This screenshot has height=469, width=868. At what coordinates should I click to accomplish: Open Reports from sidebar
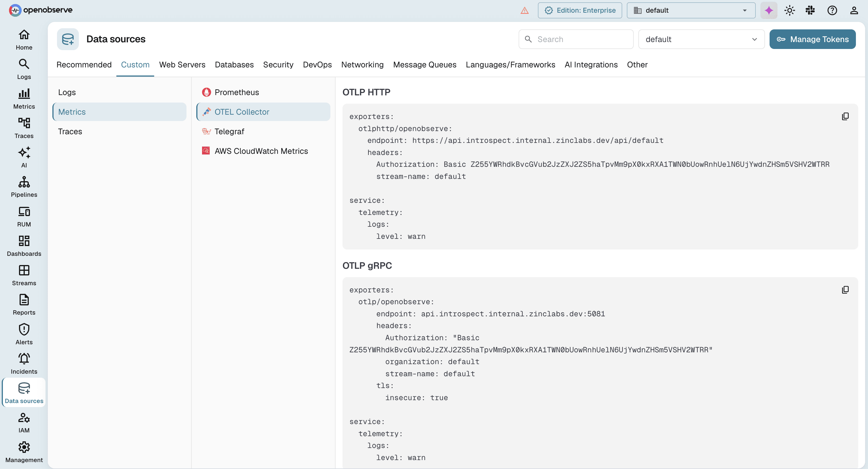24,305
